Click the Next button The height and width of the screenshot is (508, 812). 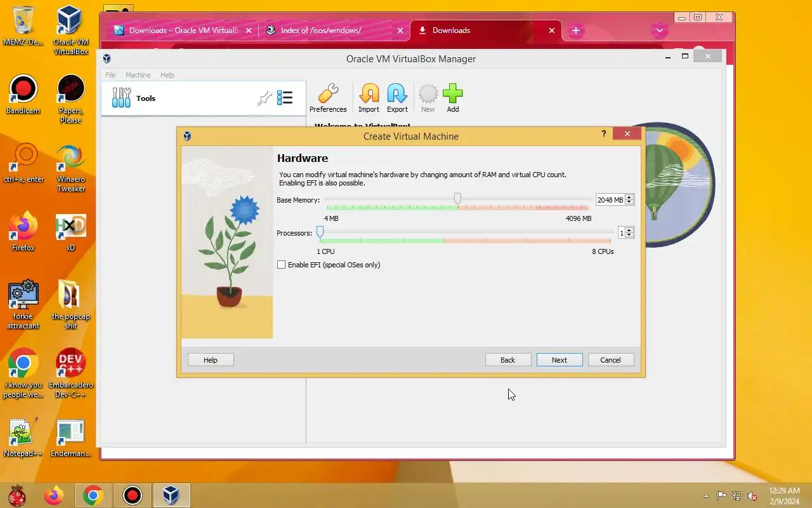(x=560, y=360)
